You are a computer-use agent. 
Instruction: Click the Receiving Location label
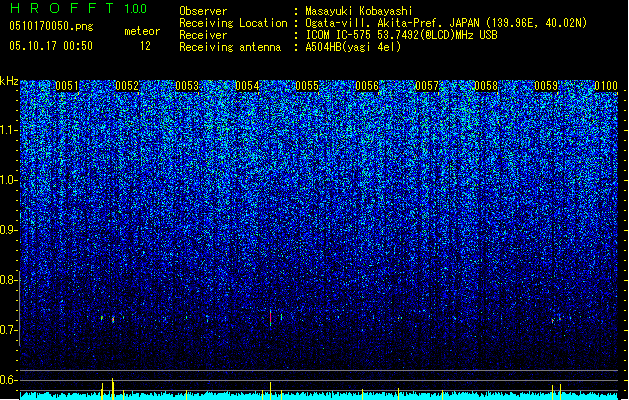[233, 23]
